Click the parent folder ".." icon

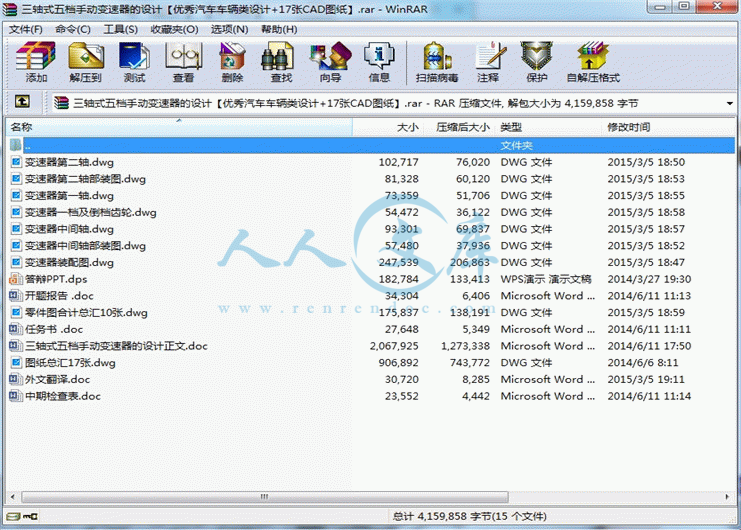coord(16,145)
